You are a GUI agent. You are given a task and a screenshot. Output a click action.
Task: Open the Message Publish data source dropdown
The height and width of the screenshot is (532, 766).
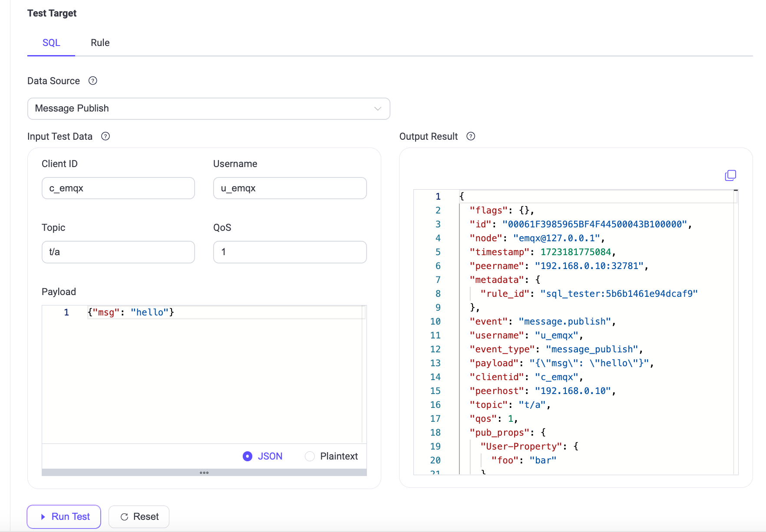[208, 108]
